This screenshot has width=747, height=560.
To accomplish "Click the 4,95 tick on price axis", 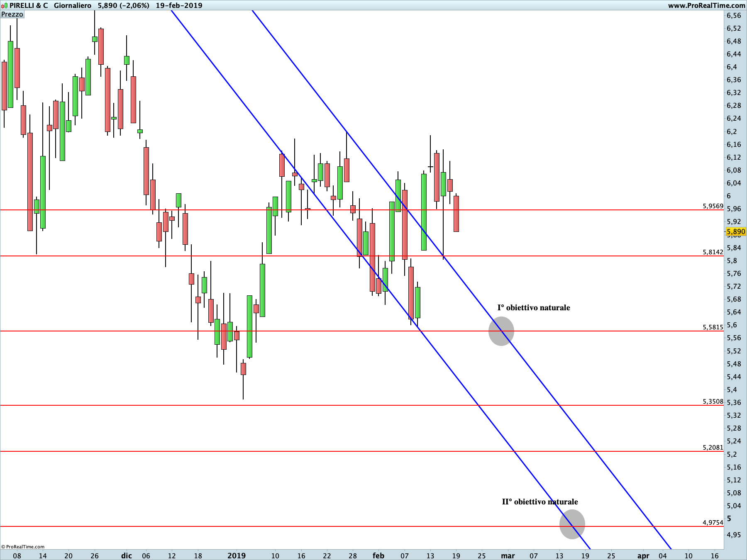I will [734, 535].
